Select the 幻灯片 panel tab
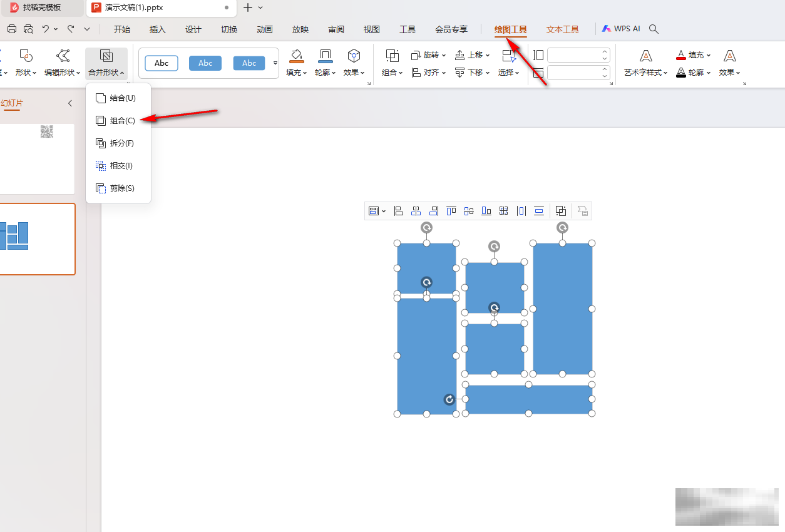 pos(12,103)
